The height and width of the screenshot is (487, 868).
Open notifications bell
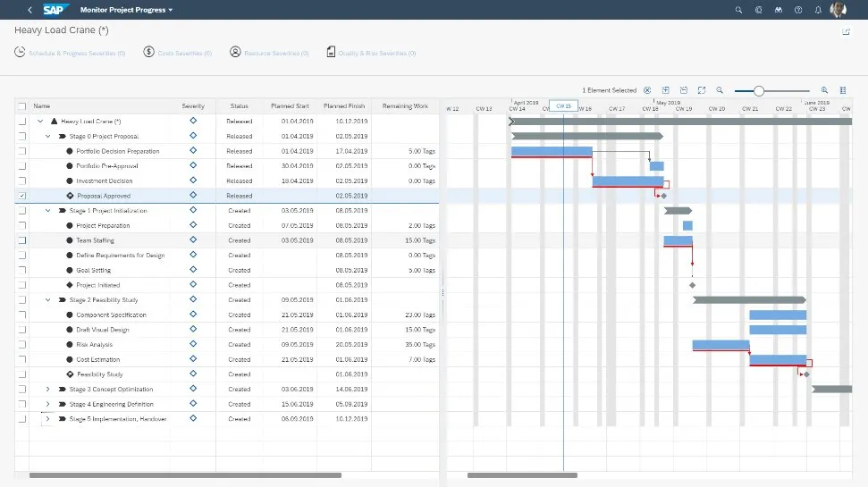(x=818, y=10)
